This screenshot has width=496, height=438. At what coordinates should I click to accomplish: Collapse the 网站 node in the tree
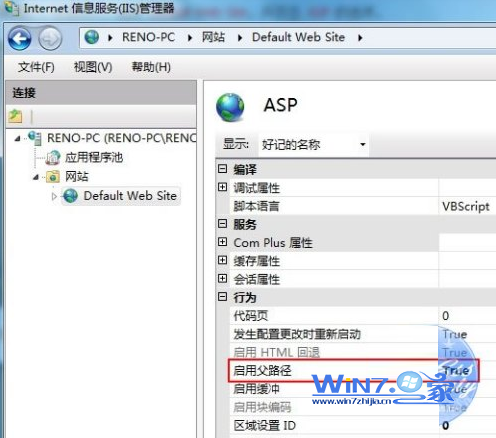pyautogui.click(x=36, y=177)
